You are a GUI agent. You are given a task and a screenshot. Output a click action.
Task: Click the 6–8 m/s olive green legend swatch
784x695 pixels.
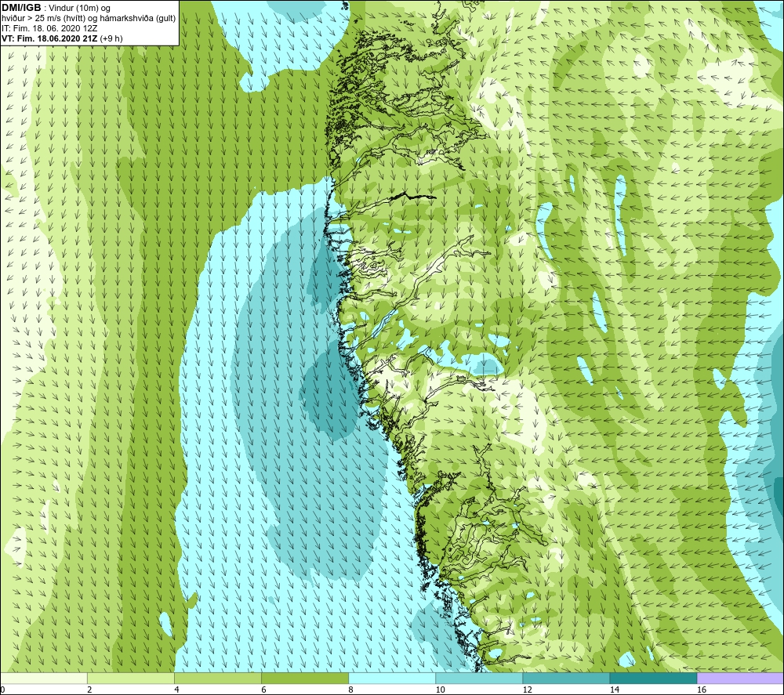click(305, 678)
